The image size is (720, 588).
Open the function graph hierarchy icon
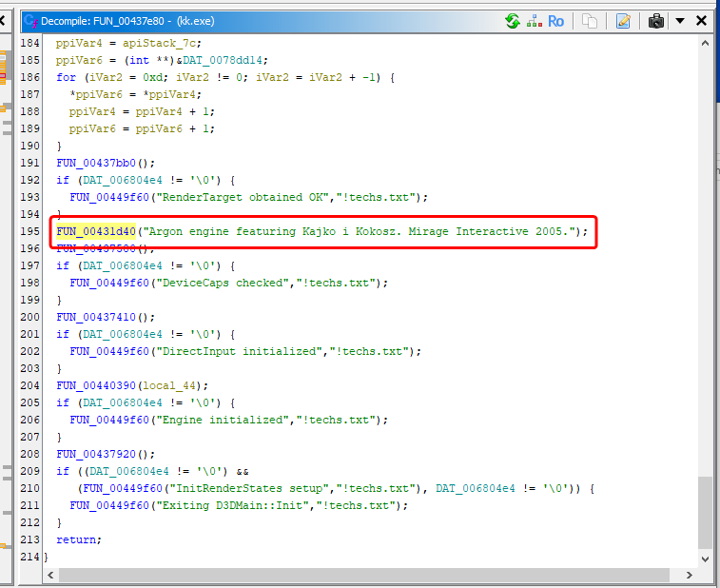coord(534,21)
